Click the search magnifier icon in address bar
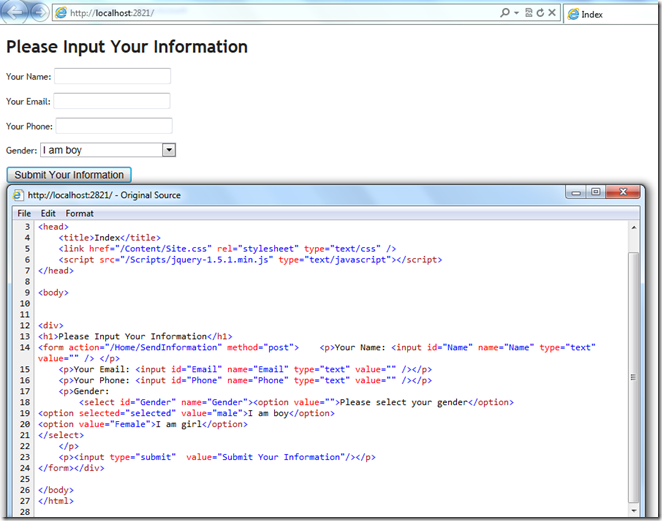The image size is (662, 521). pos(505,13)
